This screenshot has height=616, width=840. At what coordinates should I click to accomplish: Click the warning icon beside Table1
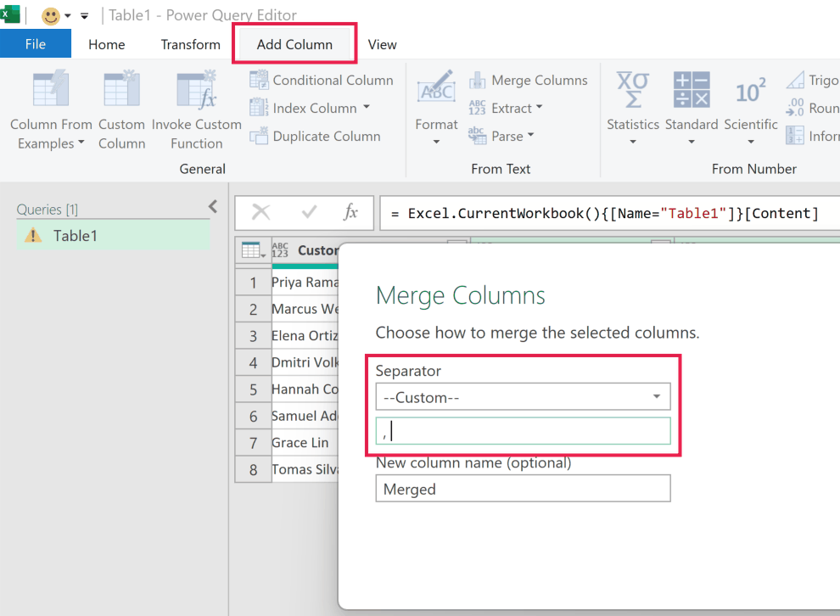(33, 235)
